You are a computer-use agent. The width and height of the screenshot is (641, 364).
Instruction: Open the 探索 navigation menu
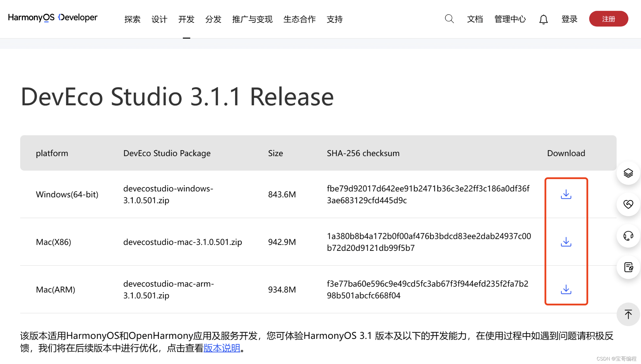point(132,19)
